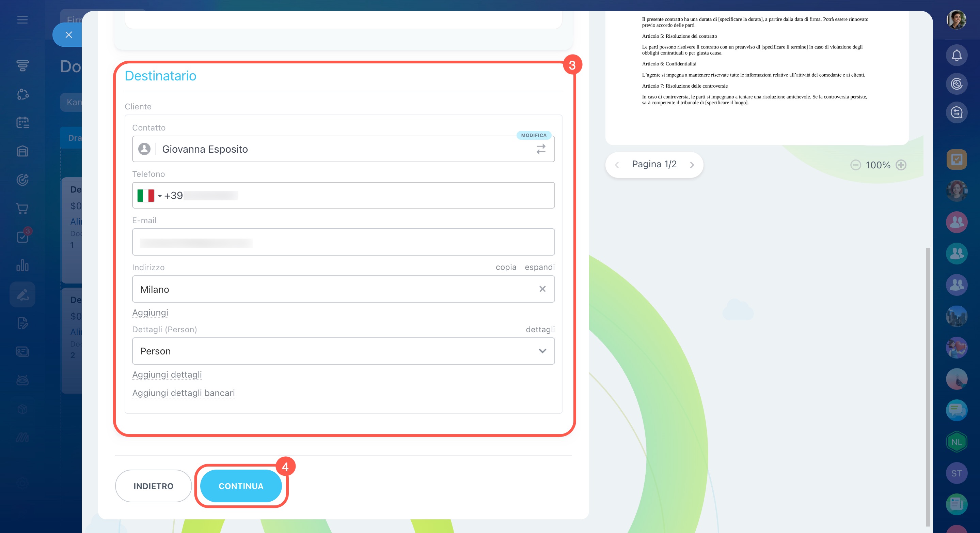Zoom in the document preview

[x=901, y=165]
